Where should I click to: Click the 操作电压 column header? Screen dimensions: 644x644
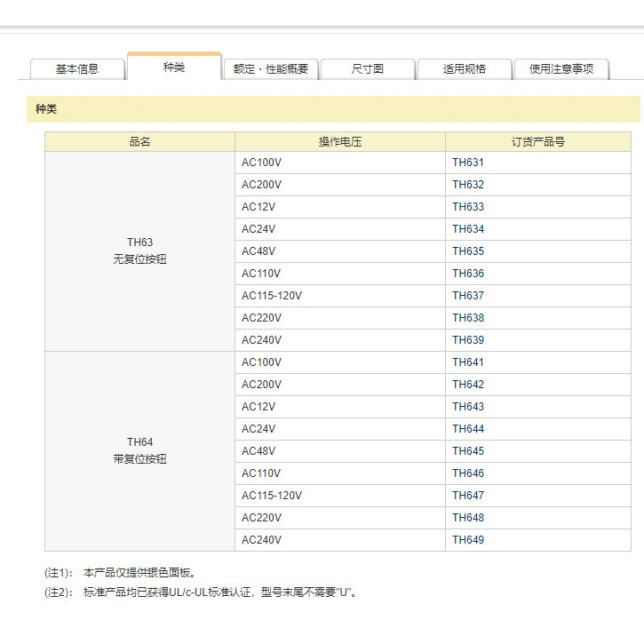pyautogui.click(x=340, y=142)
